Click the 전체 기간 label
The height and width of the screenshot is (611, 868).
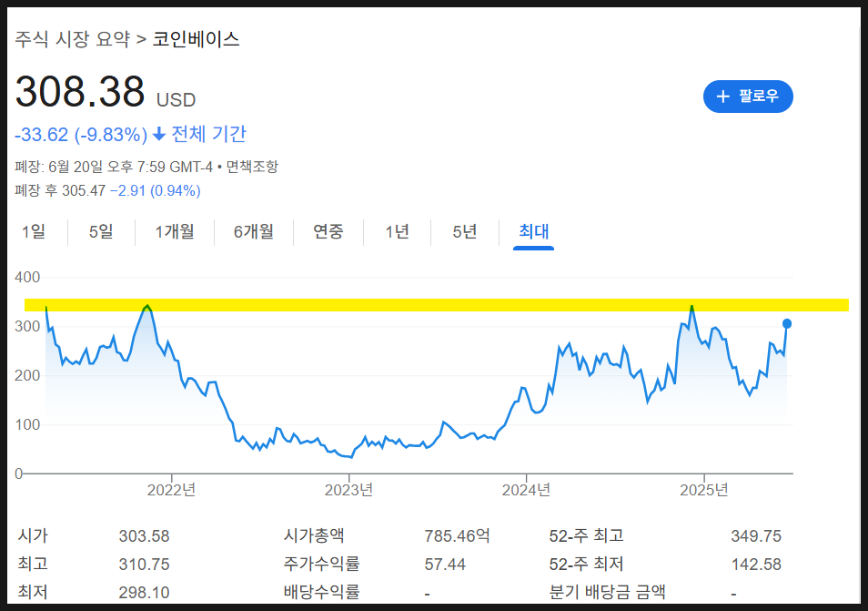[208, 134]
